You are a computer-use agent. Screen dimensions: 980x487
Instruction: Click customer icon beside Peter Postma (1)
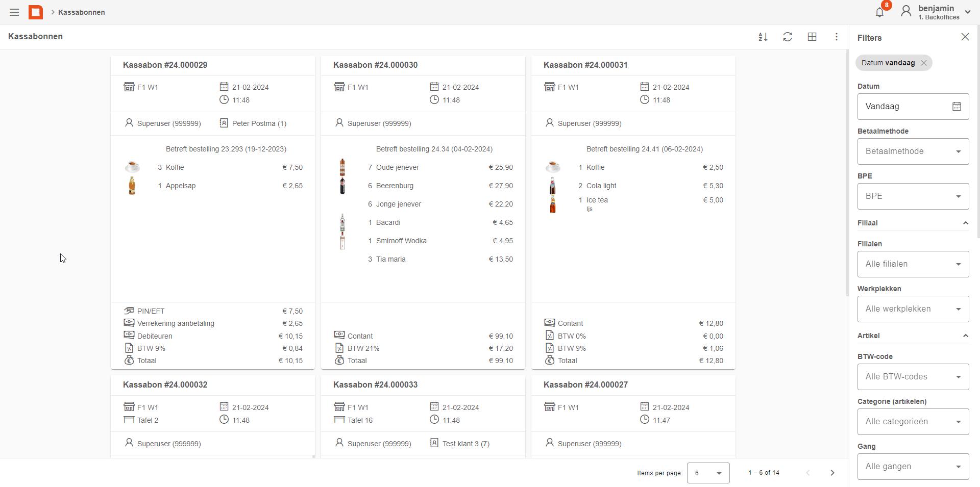[x=224, y=123]
